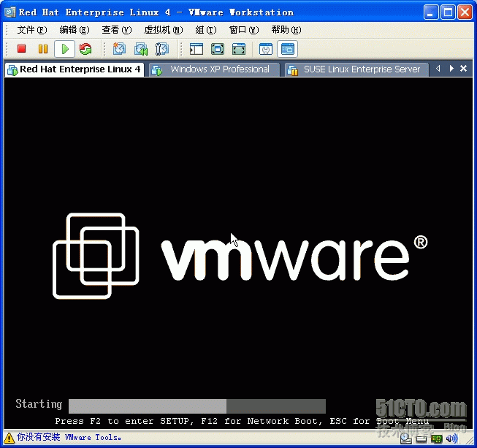Image resolution: width=477 pixels, height=448 pixels.
Task: Open the 组(T) menu
Action: tap(206, 30)
